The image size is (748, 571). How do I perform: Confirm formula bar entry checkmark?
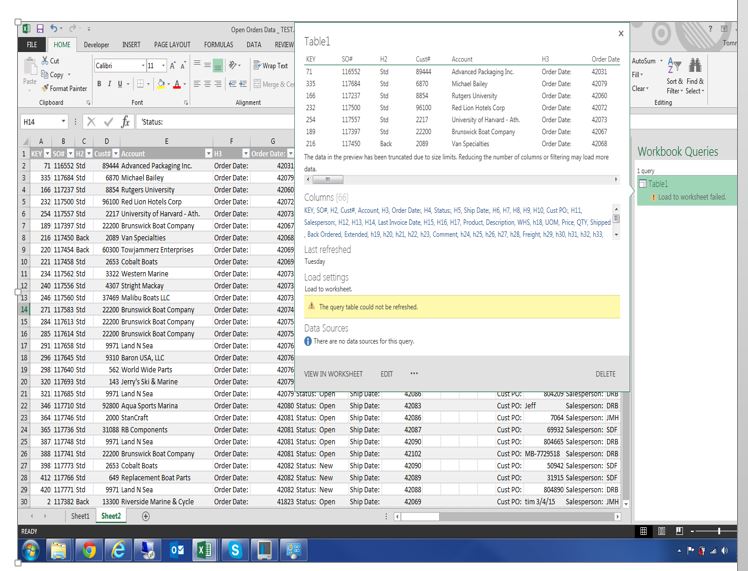point(108,122)
